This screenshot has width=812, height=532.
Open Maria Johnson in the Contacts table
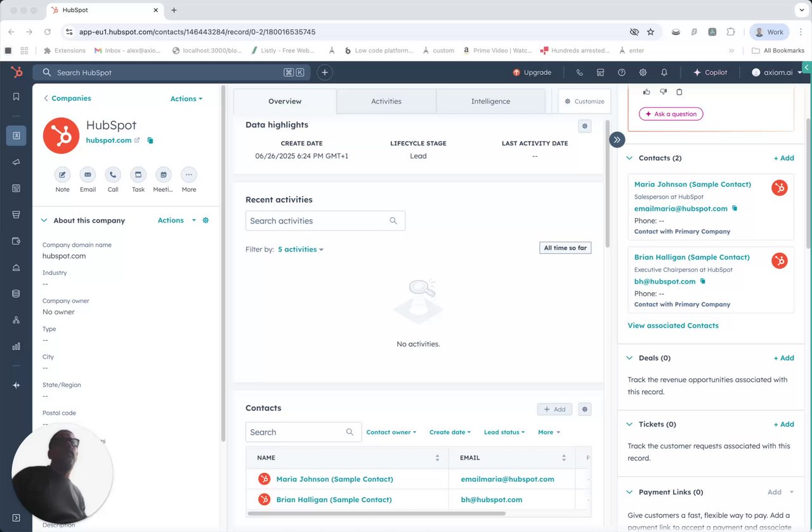pos(334,479)
